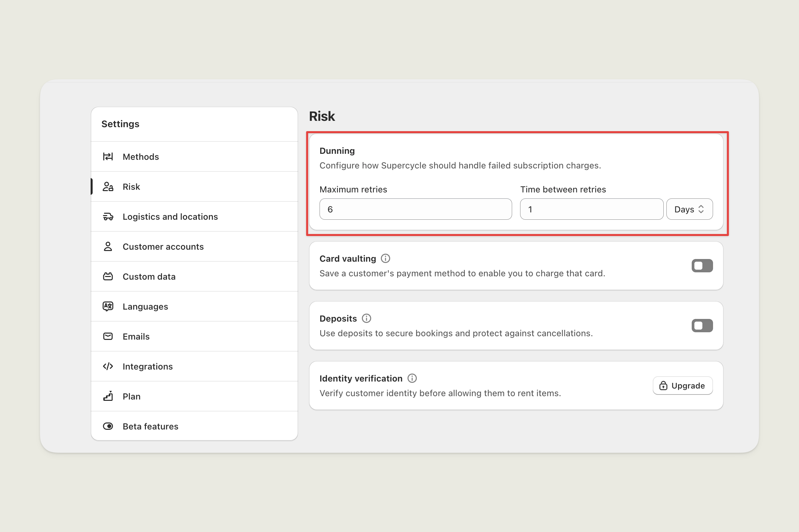799x532 pixels.
Task: Click the Upgrade button for Identity verification
Action: coord(682,386)
